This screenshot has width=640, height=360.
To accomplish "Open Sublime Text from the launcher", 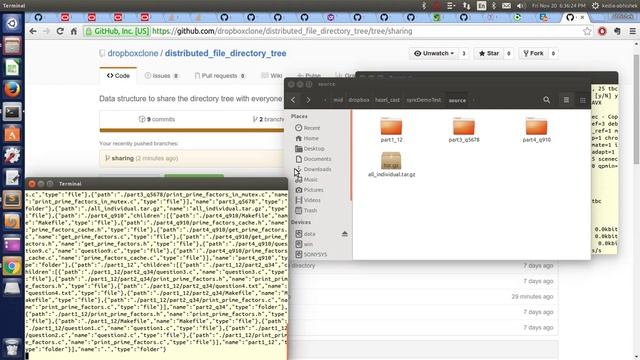I will tap(12, 200).
